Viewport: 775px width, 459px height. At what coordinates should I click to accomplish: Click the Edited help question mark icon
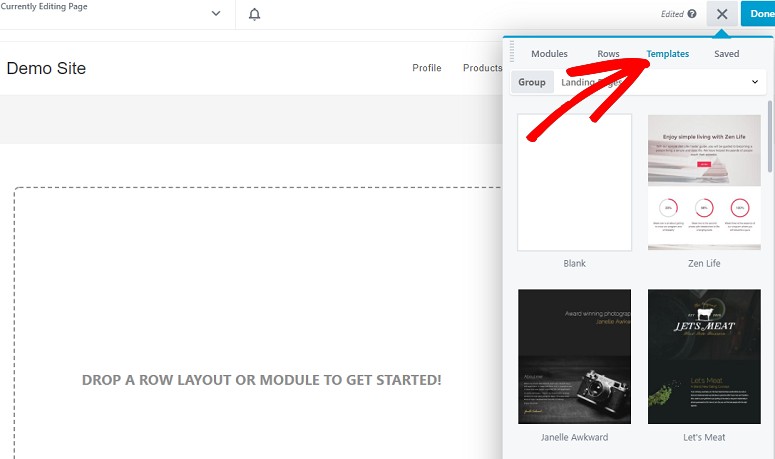[x=692, y=14]
